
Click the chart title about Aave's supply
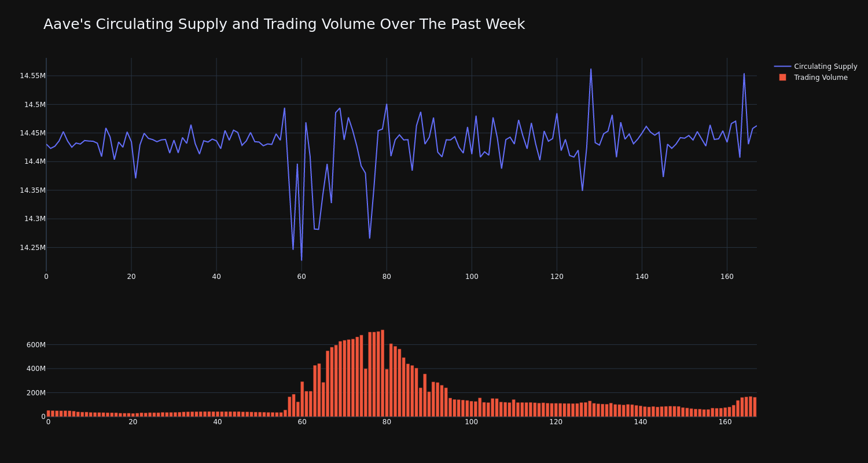pyautogui.click(x=284, y=24)
